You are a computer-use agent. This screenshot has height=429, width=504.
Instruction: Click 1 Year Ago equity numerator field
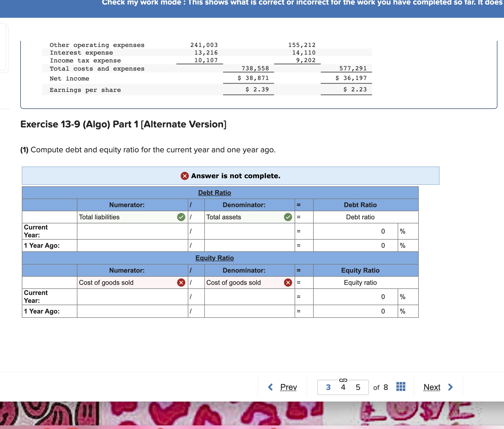click(132, 311)
